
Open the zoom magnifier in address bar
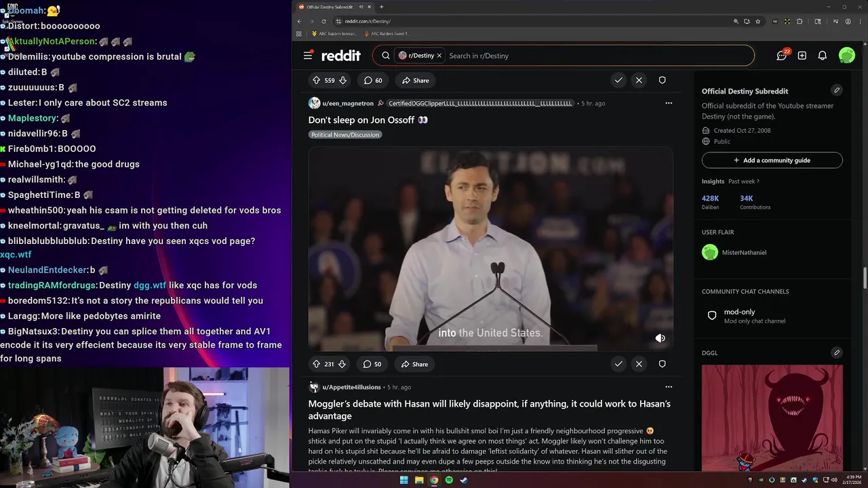click(736, 21)
